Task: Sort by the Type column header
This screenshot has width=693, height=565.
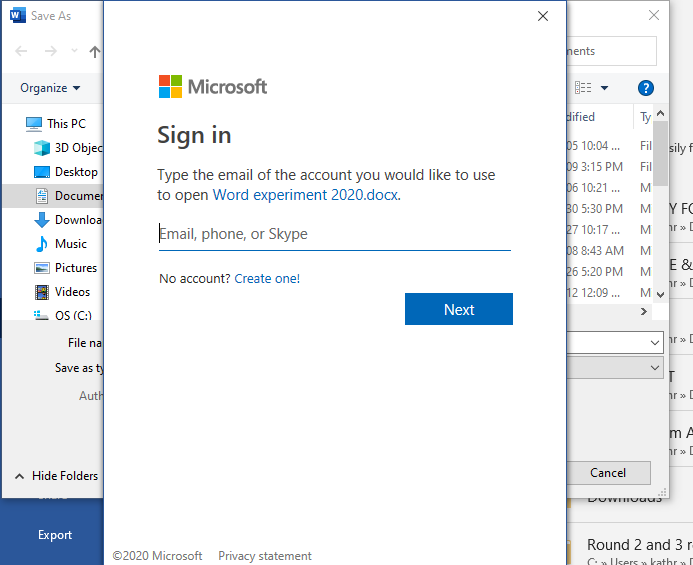Action: pos(645,117)
